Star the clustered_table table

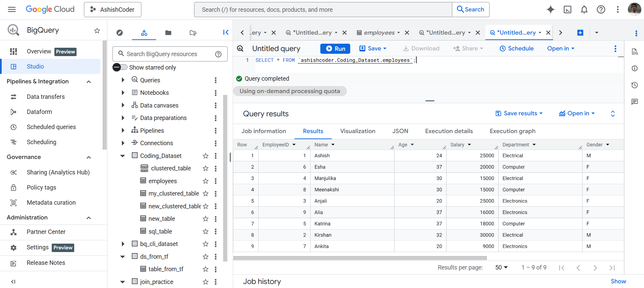pos(205,168)
